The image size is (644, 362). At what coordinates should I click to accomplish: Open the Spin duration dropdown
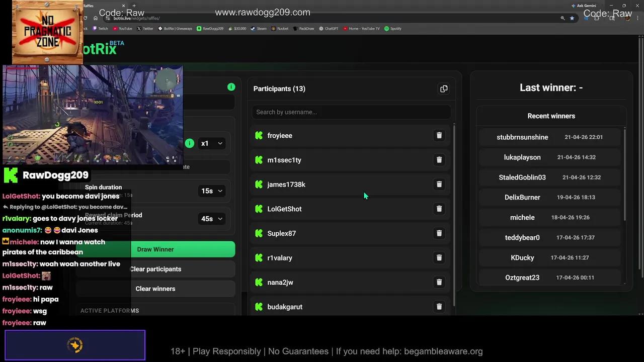[211, 191]
